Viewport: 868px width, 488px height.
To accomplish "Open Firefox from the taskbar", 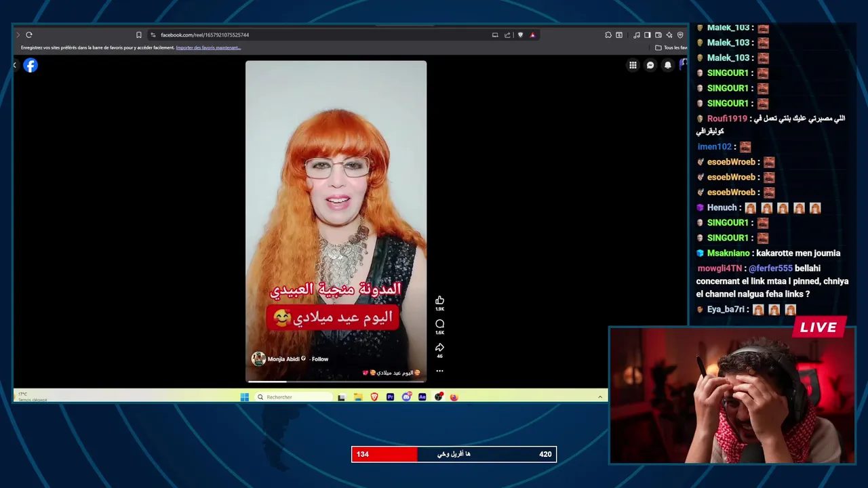I will coord(454,397).
